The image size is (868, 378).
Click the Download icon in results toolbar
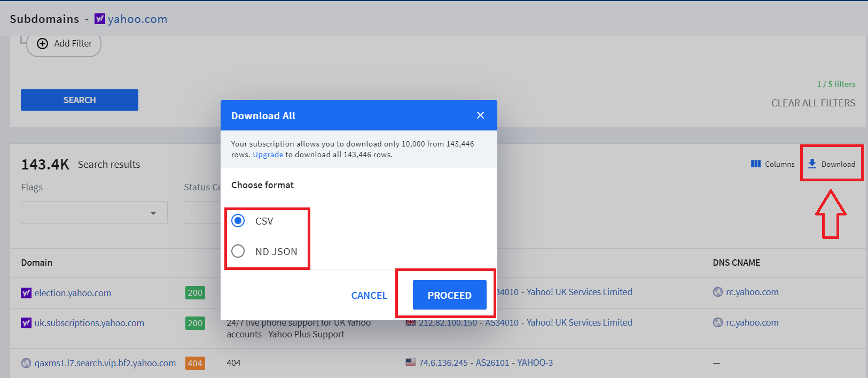[812, 164]
